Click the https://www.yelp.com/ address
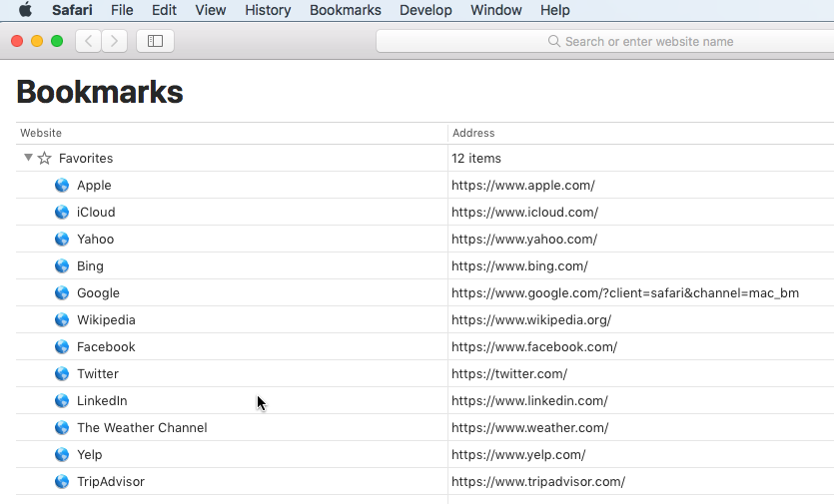Image resolution: width=834 pixels, height=504 pixels. click(x=518, y=455)
